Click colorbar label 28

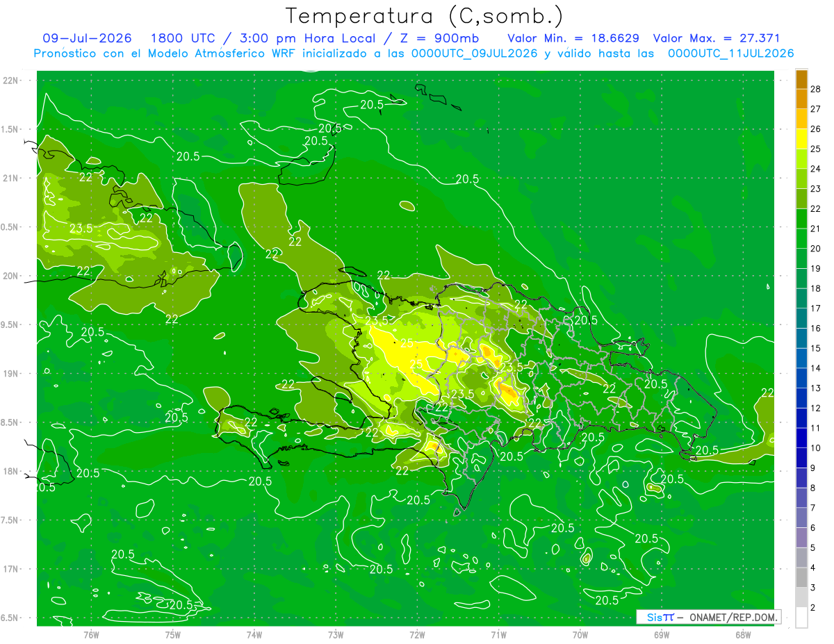pyautogui.click(x=816, y=89)
